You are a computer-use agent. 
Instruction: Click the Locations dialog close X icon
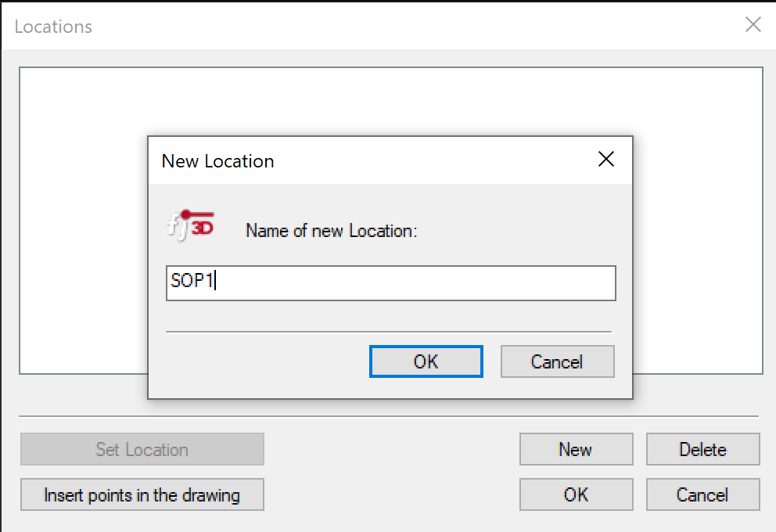point(753,24)
